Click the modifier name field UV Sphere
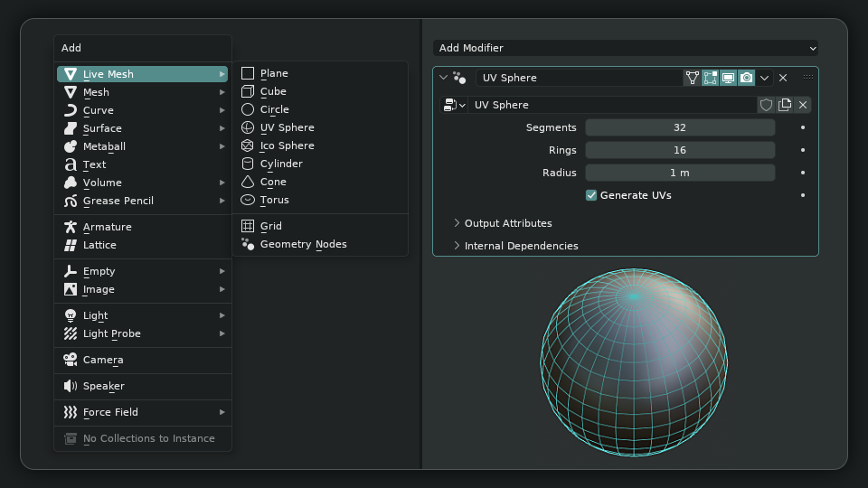The width and height of the screenshot is (868, 488). pos(579,78)
